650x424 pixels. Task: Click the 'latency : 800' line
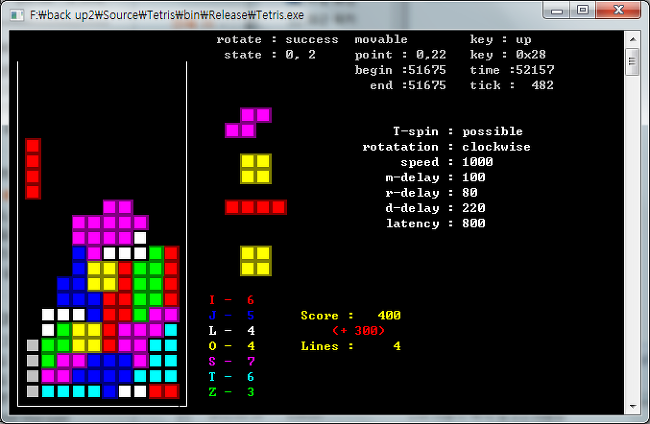(435, 223)
